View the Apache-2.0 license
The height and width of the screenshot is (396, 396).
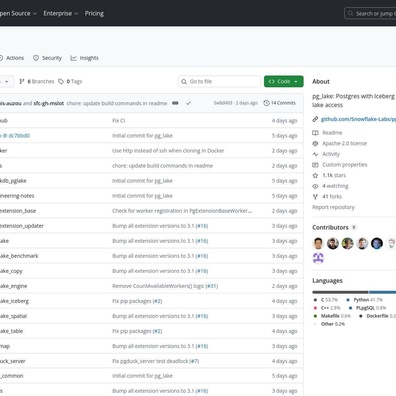coord(344,143)
